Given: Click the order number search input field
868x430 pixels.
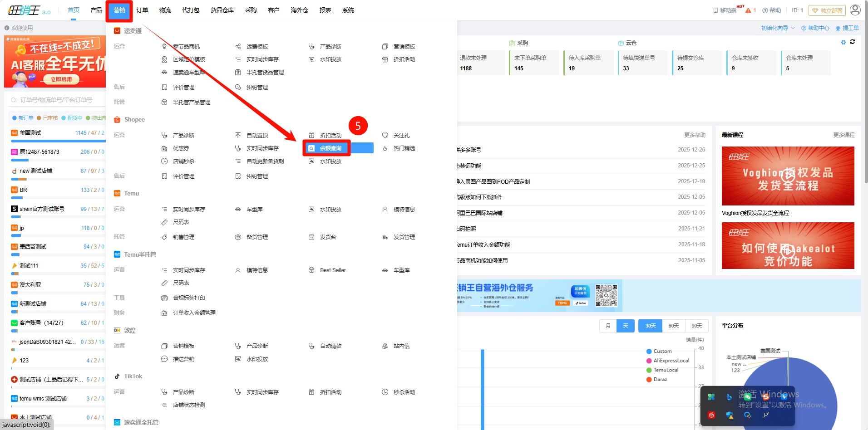Looking at the screenshot, I should pos(56,100).
